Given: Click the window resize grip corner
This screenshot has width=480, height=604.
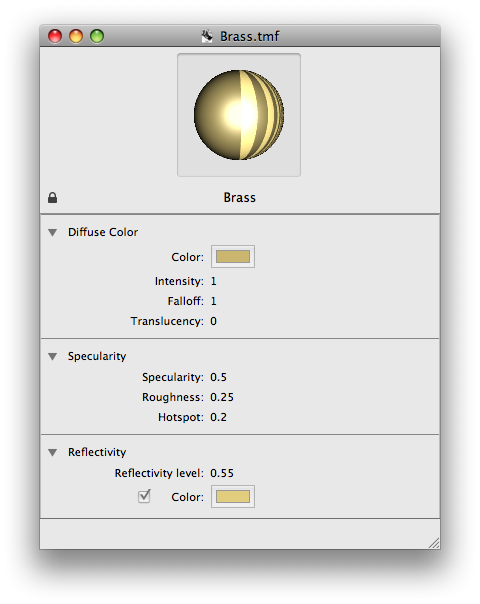Looking at the screenshot, I should click(x=434, y=543).
